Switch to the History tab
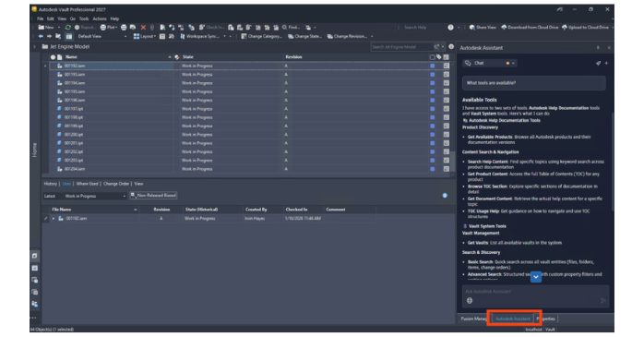 (51, 184)
